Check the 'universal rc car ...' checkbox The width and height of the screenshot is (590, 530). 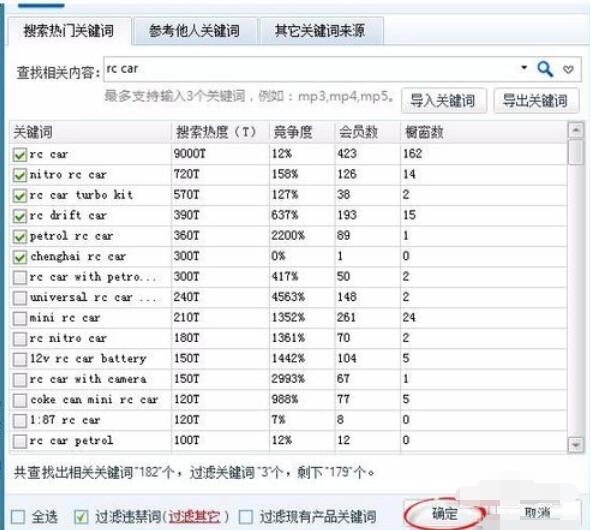tap(20, 298)
